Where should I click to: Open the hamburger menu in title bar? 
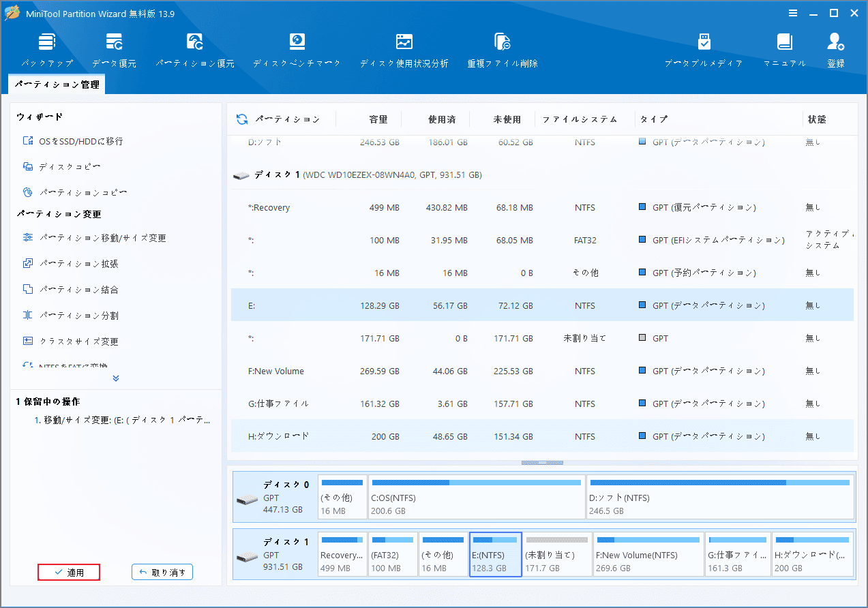point(793,13)
